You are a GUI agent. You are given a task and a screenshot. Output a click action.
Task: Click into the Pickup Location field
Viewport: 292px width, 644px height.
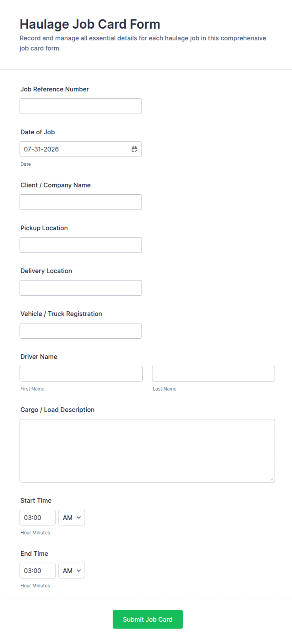coord(81,245)
